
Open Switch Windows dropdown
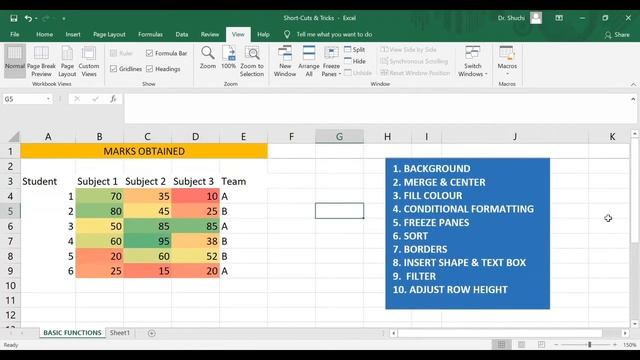coord(472,61)
